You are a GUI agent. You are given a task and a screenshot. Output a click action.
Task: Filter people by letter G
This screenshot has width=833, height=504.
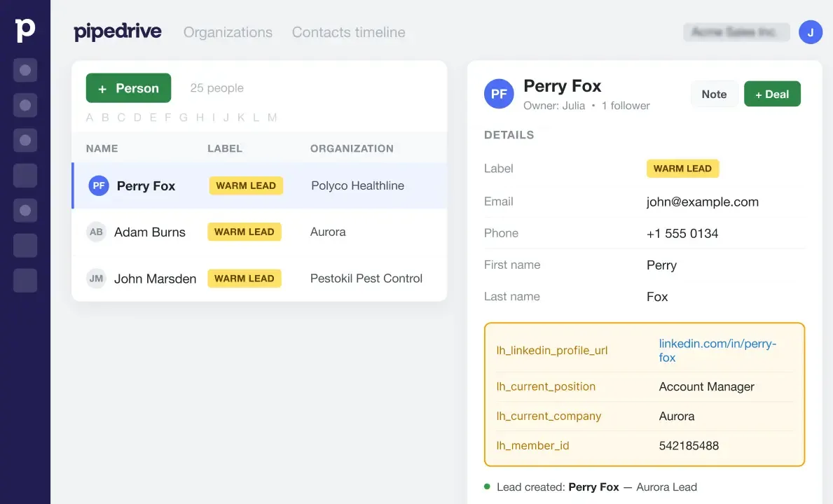184,117
